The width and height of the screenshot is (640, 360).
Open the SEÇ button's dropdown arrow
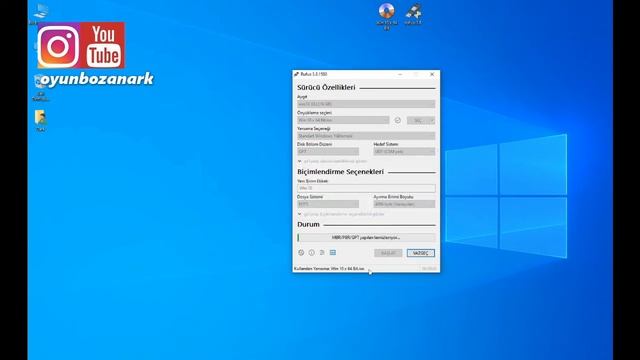point(432,120)
